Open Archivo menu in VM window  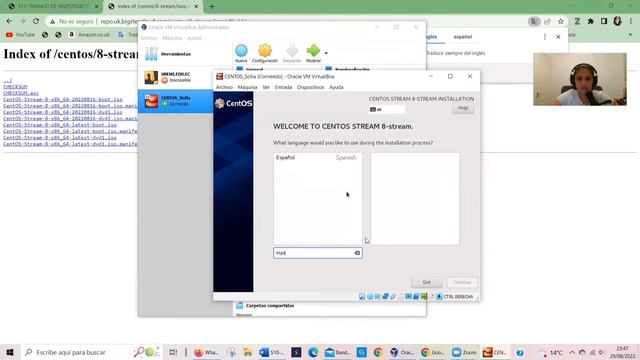pyautogui.click(x=224, y=87)
